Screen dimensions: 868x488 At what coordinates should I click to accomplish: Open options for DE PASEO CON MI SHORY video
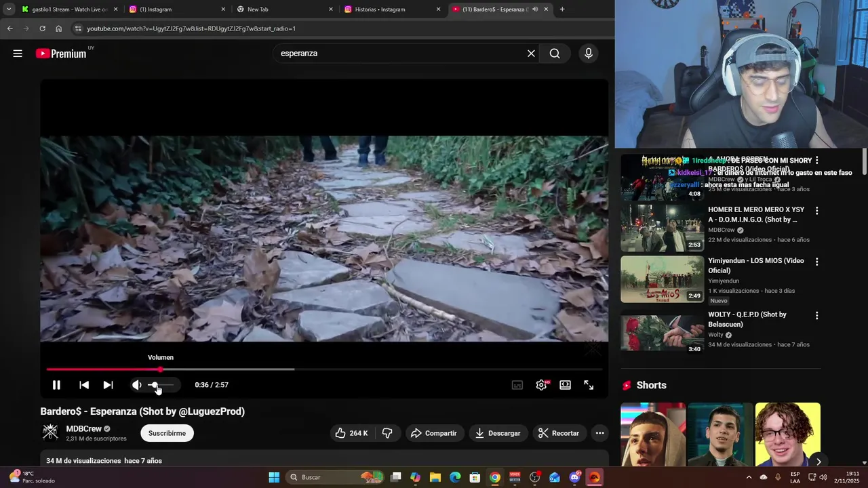click(x=816, y=161)
